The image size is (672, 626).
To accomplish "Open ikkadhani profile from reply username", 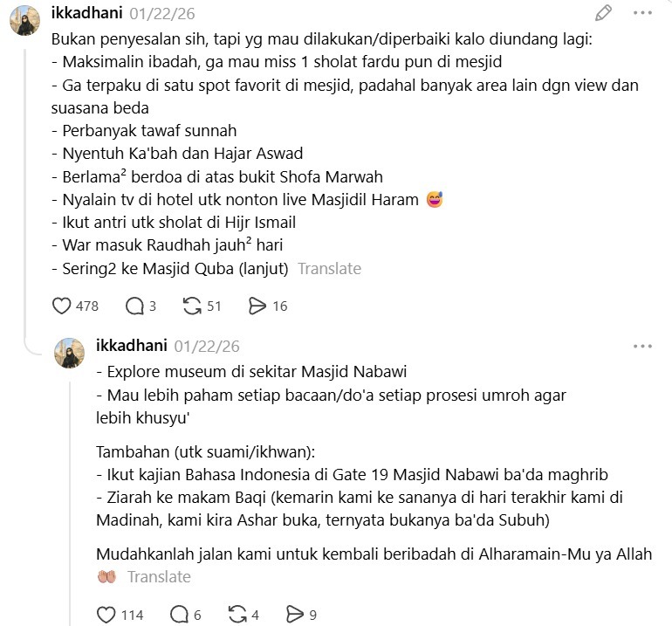I will (x=132, y=346).
